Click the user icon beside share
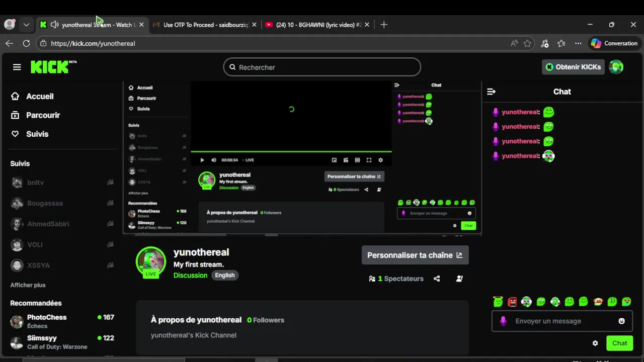 click(459, 279)
